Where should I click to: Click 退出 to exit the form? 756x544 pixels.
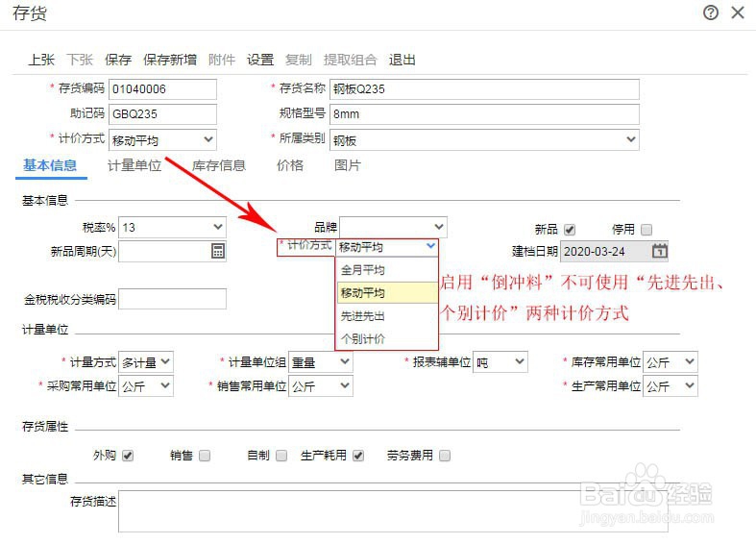(402, 60)
